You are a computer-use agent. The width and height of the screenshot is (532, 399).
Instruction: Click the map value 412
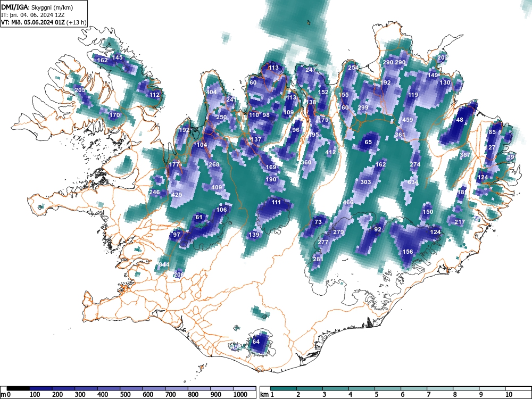click(330, 152)
